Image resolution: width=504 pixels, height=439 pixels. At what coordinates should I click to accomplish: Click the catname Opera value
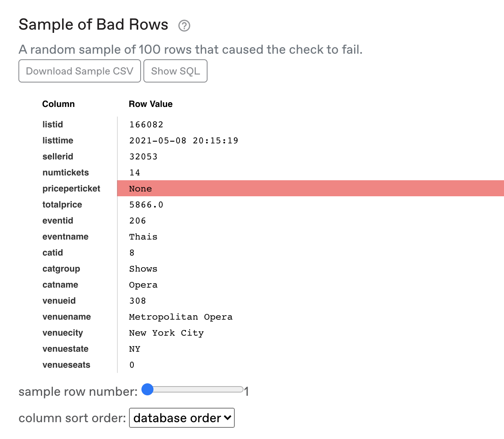pos(143,285)
